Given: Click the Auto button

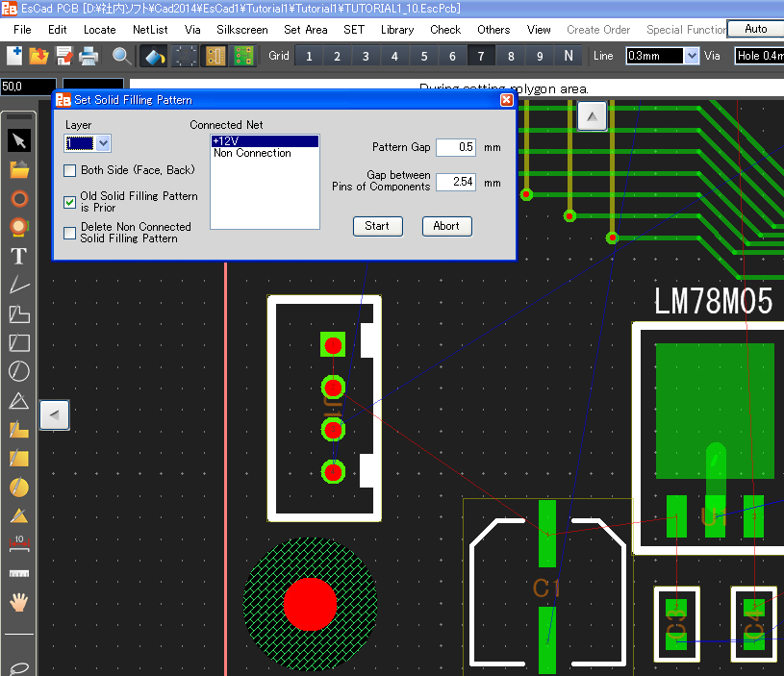Looking at the screenshot, I should pyautogui.click(x=755, y=29).
